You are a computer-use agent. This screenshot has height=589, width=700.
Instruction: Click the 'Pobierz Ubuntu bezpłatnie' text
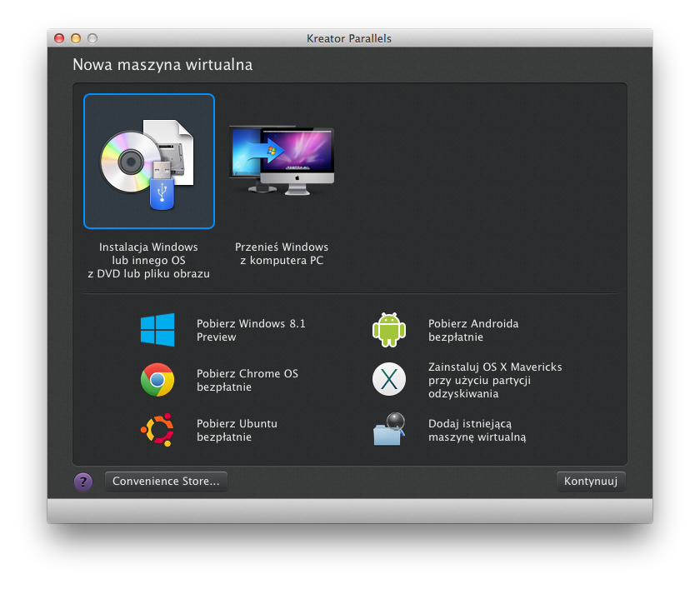click(237, 430)
